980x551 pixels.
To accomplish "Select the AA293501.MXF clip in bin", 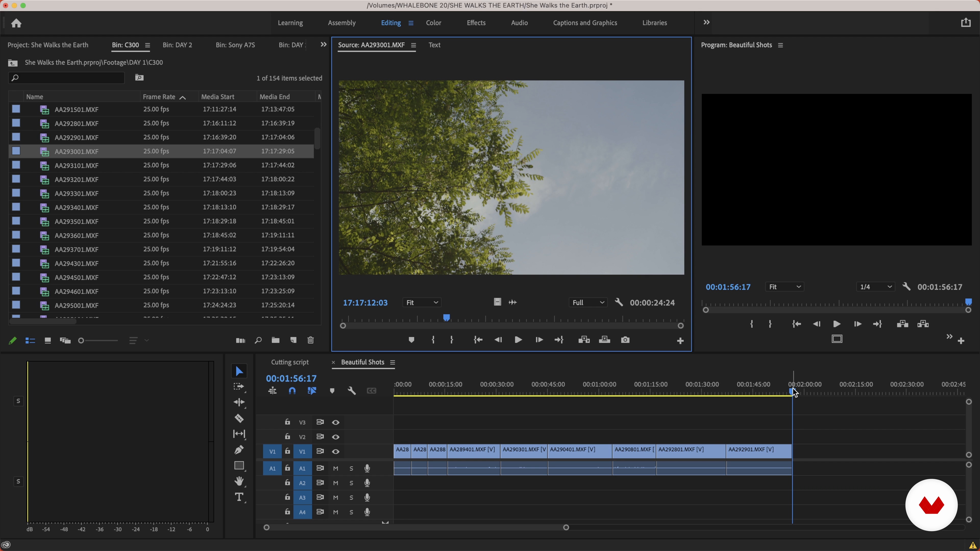I will 77,221.
